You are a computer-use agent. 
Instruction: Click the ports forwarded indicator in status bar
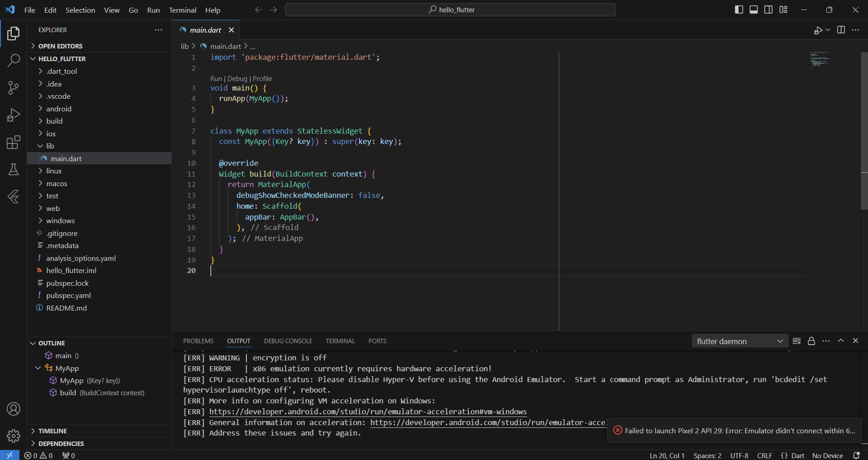69,455
